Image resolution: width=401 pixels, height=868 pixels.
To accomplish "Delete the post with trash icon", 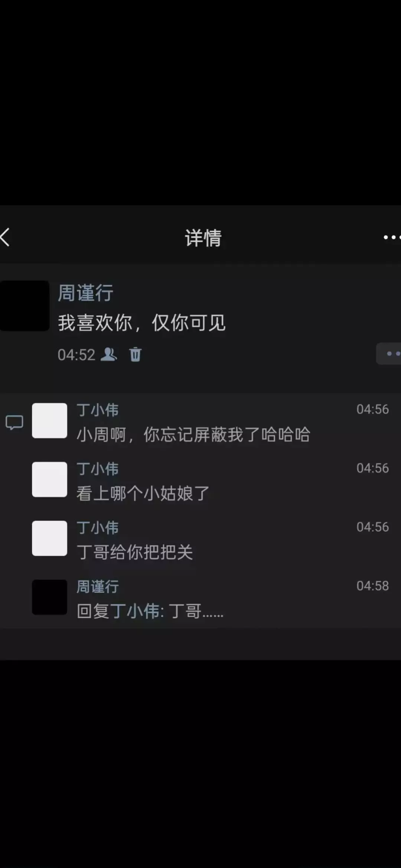I will [135, 354].
